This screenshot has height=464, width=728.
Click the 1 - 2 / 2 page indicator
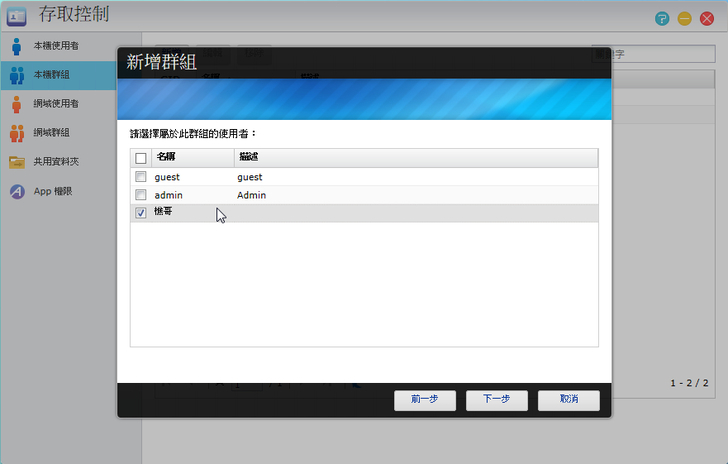click(x=689, y=383)
